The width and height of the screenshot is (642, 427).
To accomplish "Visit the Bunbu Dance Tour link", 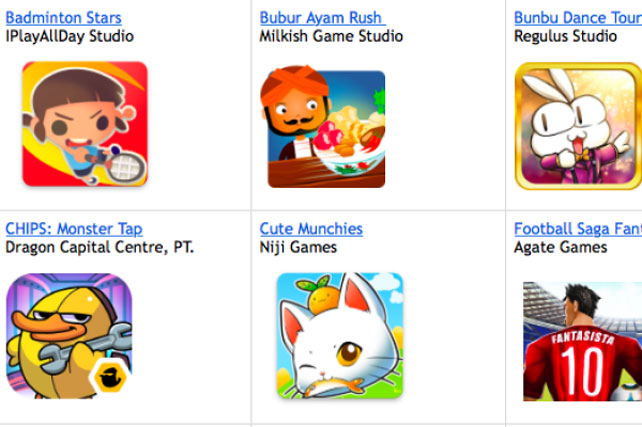I will coord(578,18).
